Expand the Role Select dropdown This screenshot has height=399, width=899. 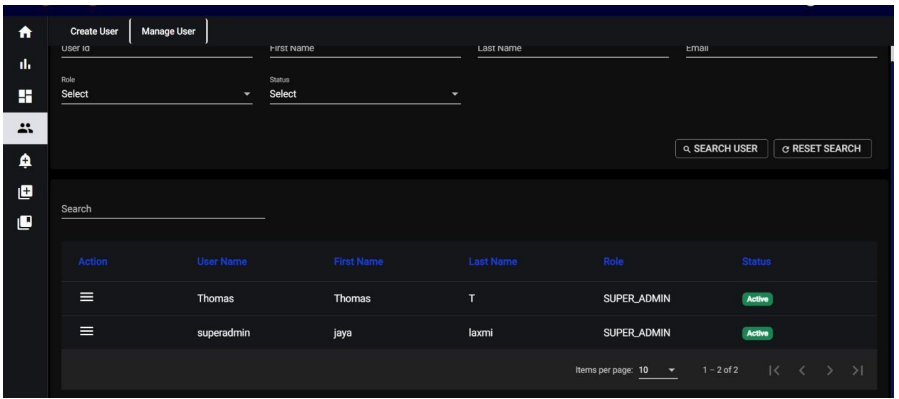click(157, 93)
